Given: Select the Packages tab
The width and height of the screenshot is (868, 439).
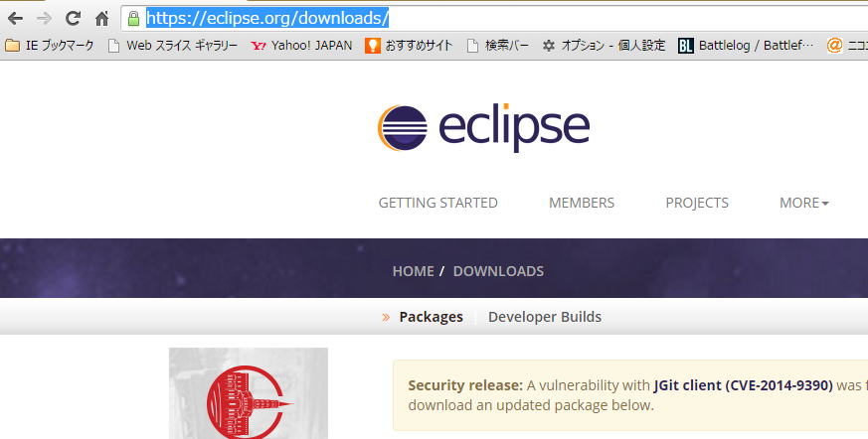Looking at the screenshot, I should tap(431, 317).
